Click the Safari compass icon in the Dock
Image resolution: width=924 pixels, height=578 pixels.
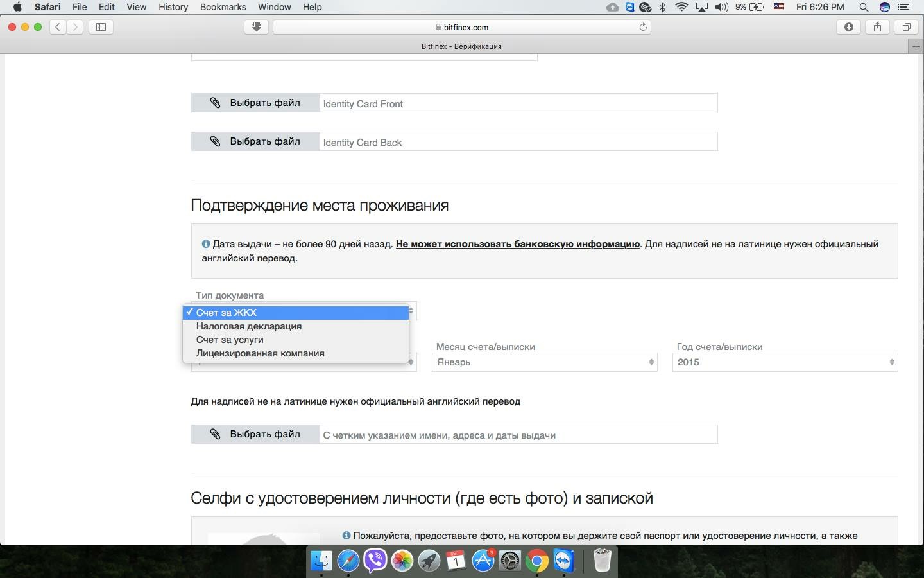coord(348,561)
